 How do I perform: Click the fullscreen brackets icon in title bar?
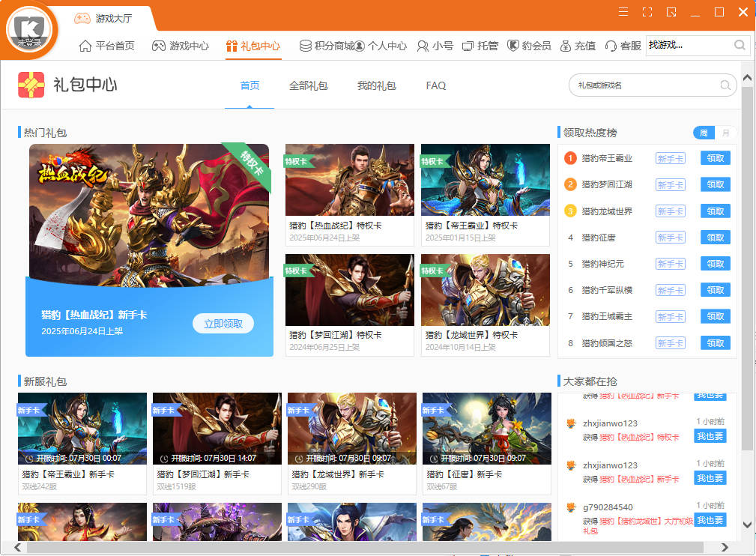[647, 12]
